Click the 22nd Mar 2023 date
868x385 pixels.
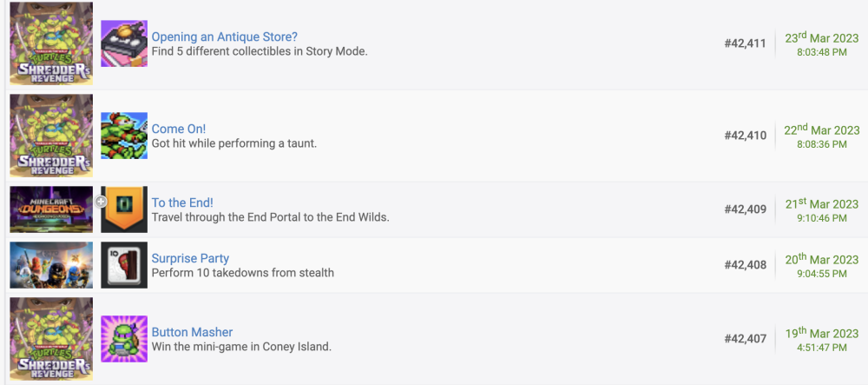tap(822, 129)
